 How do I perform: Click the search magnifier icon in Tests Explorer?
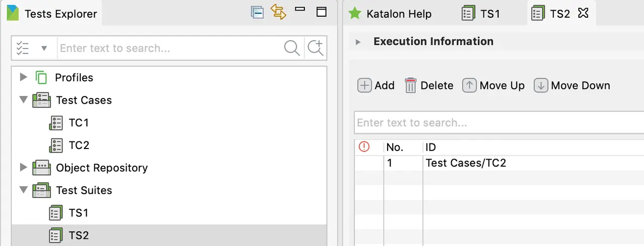coord(292,48)
